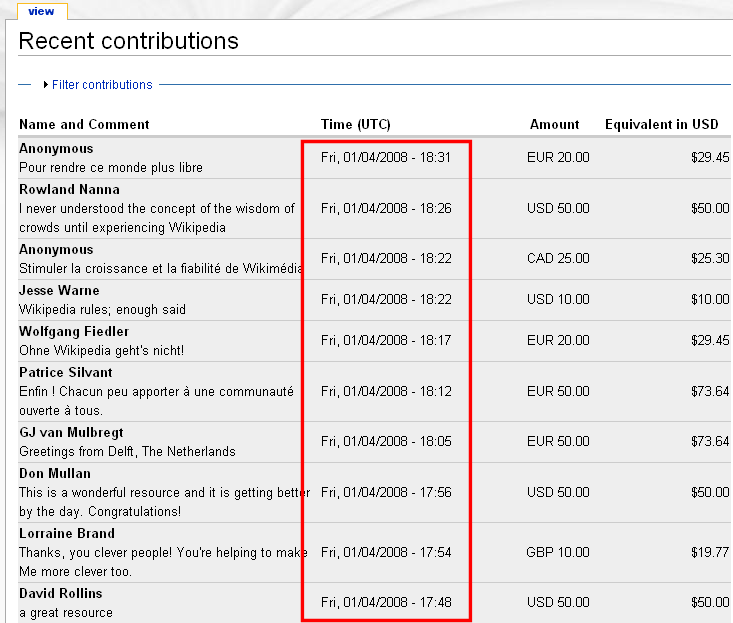Select comment 'Pour rendre ce monde plus libre'

click(x=111, y=167)
